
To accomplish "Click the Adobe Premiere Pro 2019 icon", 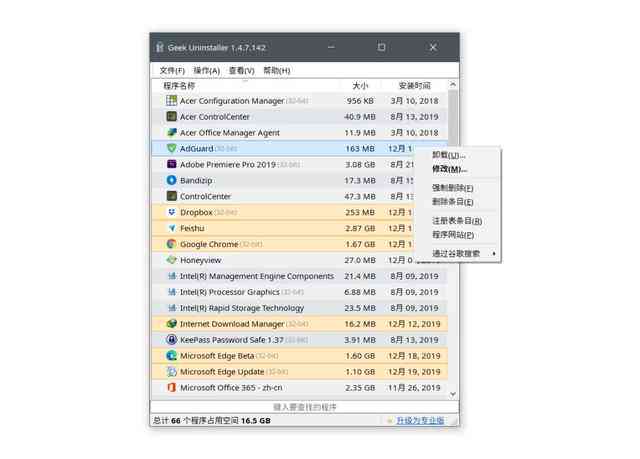I will tap(171, 164).
